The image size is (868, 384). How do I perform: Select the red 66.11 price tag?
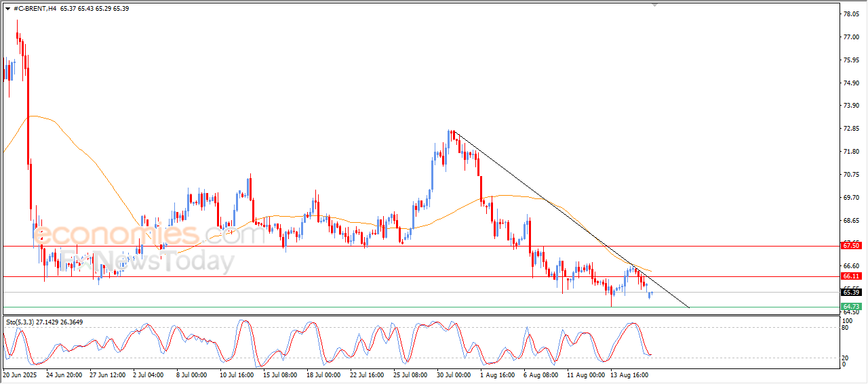tap(851, 276)
